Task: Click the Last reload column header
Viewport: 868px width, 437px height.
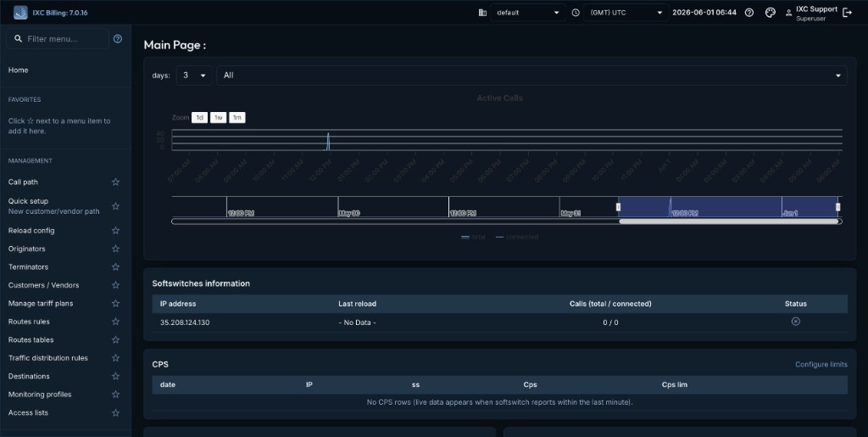Action: pos(357,304)
